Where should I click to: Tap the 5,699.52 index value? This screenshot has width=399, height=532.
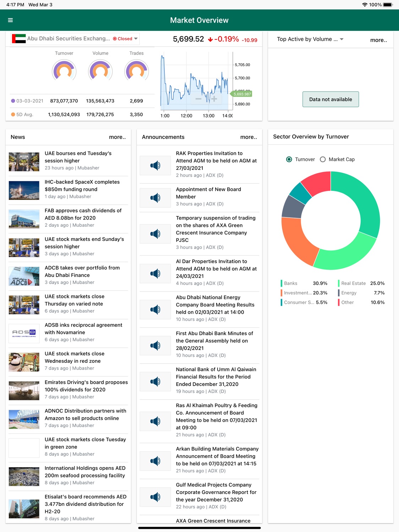[x=188, y=39]
